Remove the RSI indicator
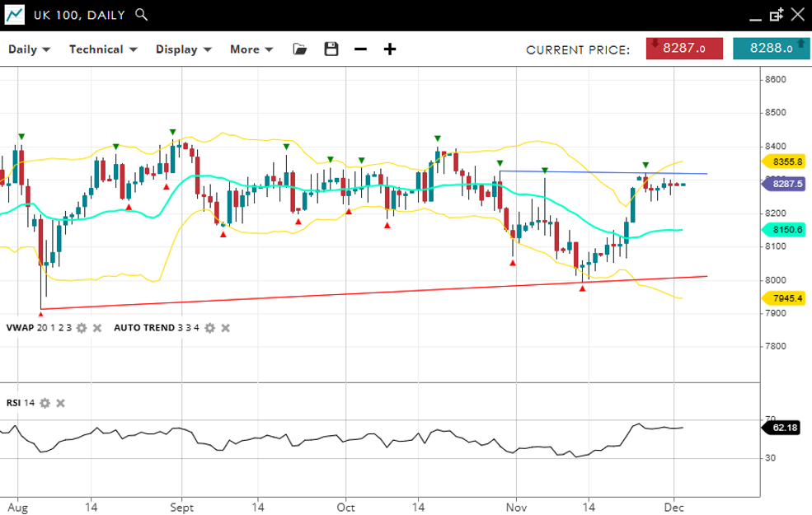The height and width of the screenshot is (515, 812). (x=60, y=403)
